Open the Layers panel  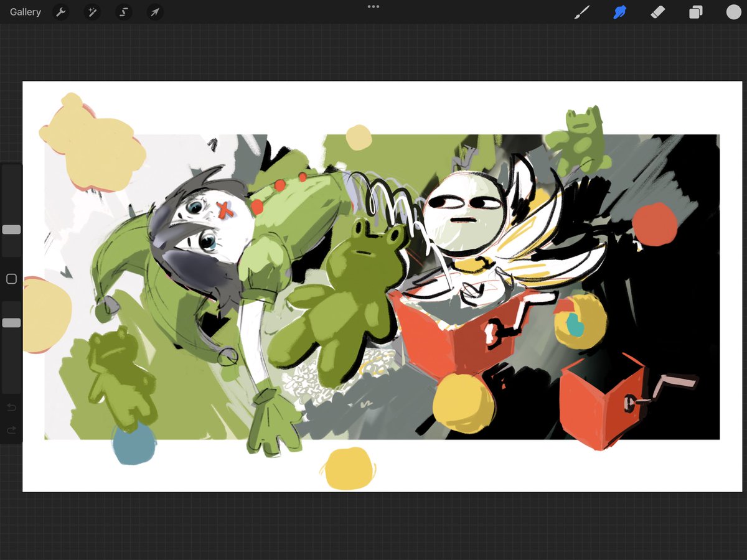coord(696,12)
